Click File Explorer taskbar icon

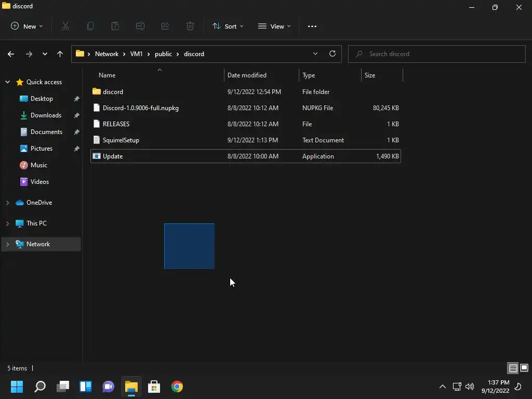[x=131, y=387]
